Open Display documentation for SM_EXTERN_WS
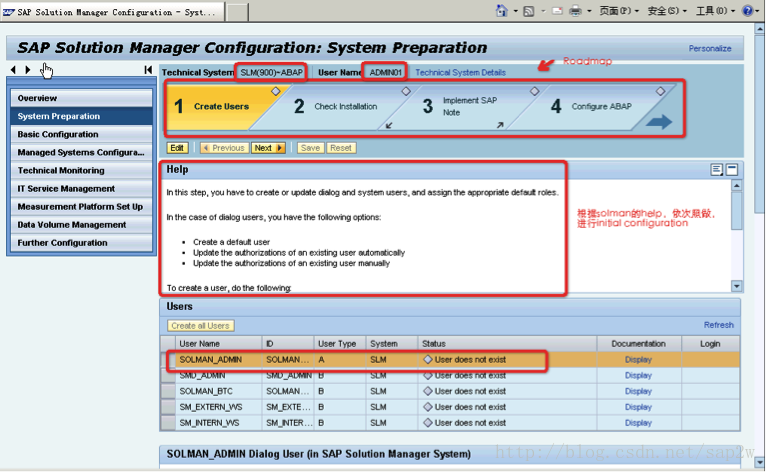 [638, 407]
